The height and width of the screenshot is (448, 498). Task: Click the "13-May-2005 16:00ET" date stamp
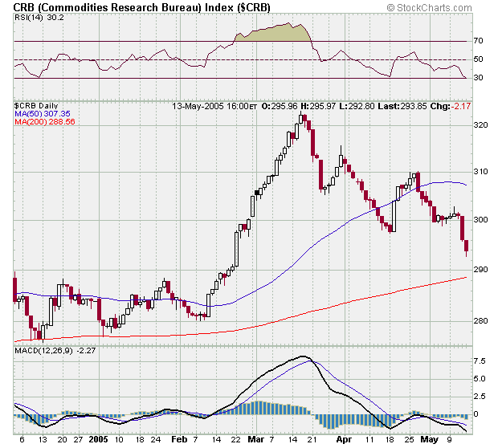tap(214, 106)
